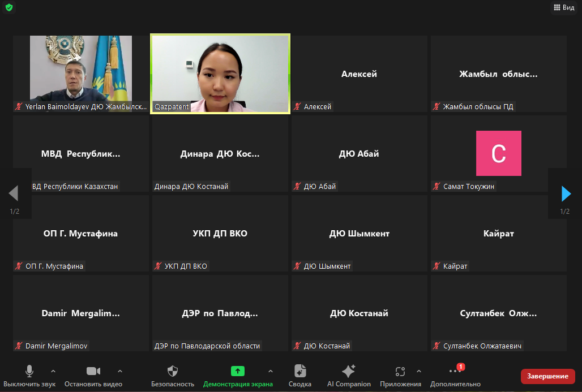Open the More (Дополнительно) three dots
The width and height of the screenshot is (582, 392).
(x=455, y=372)
